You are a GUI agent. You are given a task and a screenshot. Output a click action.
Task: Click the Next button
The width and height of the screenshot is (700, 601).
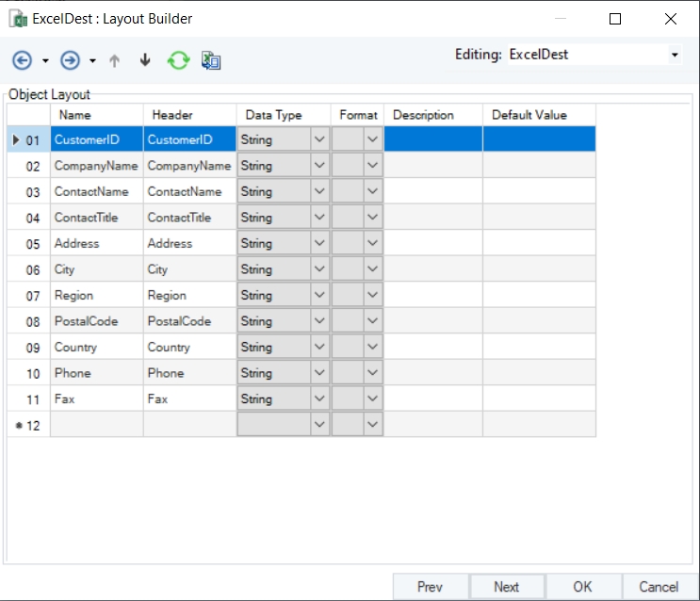tap(506, 586)
